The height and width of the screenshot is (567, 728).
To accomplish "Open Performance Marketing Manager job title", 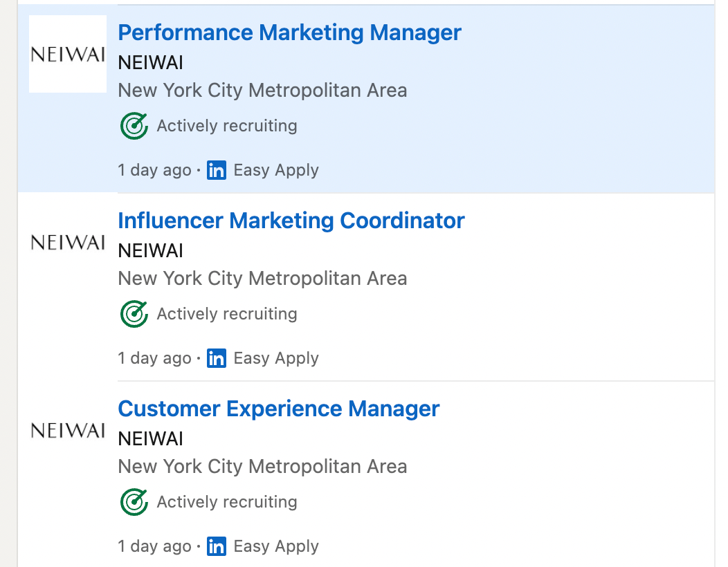I will click(289, 32).
